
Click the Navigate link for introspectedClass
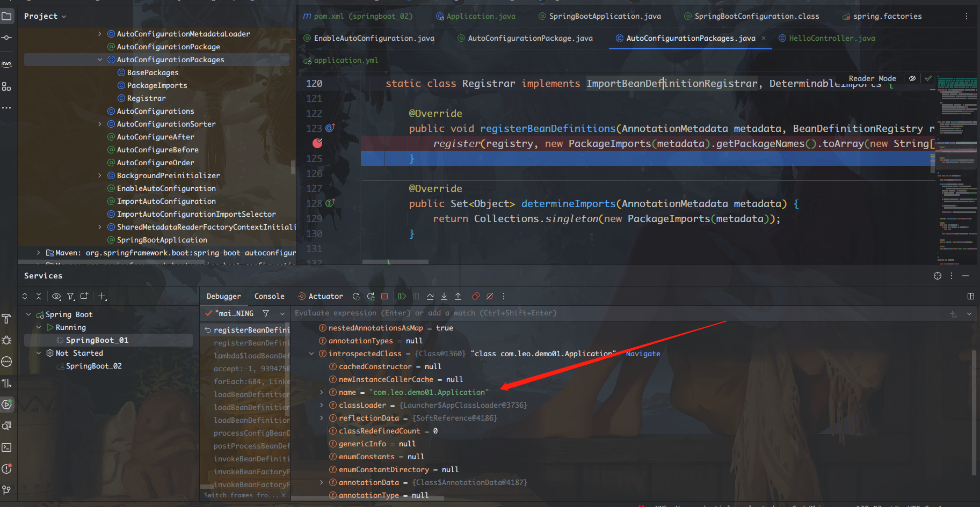tap(643, 354)
